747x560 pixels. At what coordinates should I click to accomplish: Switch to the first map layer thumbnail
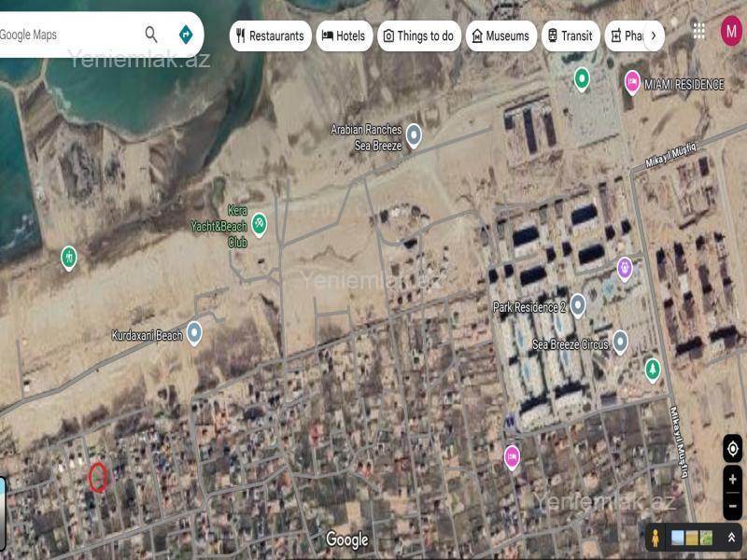(x=678, y=538)
